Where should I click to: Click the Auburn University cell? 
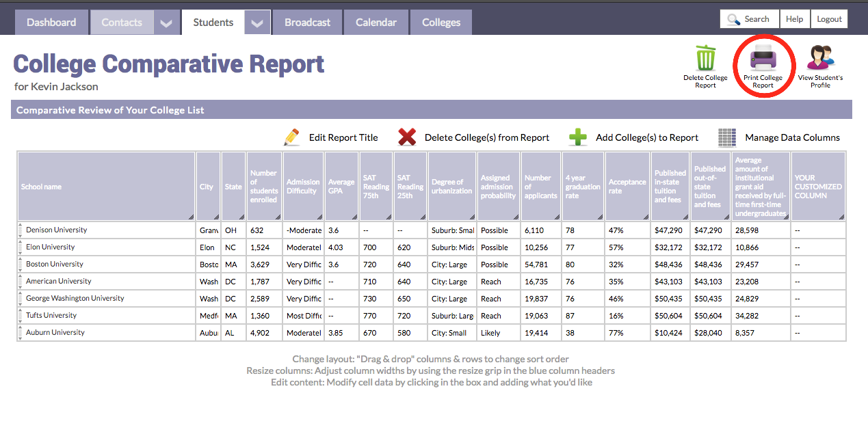point(107,333)
